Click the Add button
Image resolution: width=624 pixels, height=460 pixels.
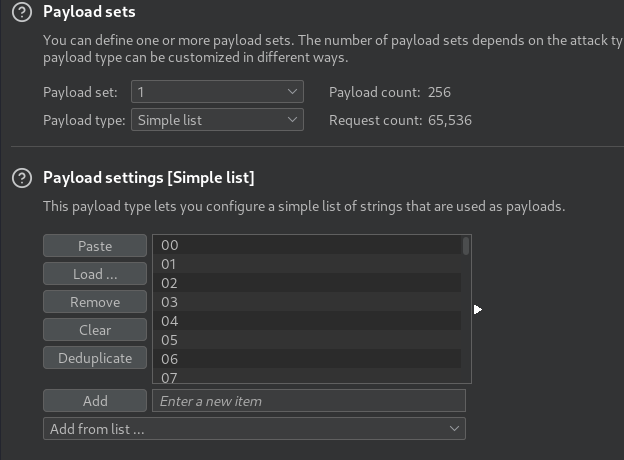pyautogui.click(x=95, y=401)
